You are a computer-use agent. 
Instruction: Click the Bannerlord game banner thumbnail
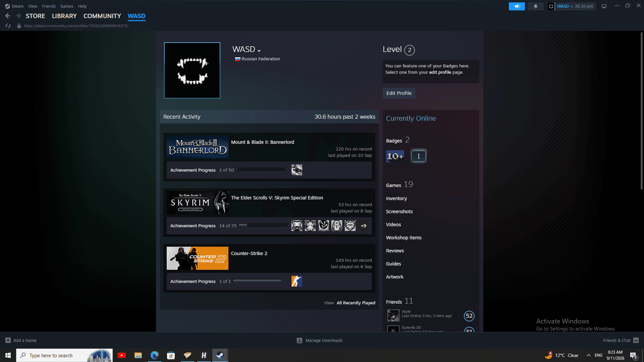[198, 147]
